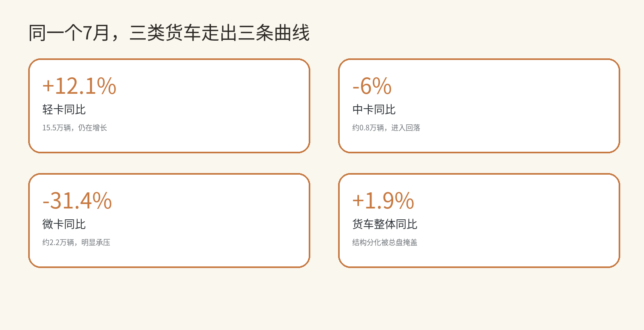Viewport: 644px width, 330px height.
Task: Click the 轻卡同比 label
Action: click(64, 109)
